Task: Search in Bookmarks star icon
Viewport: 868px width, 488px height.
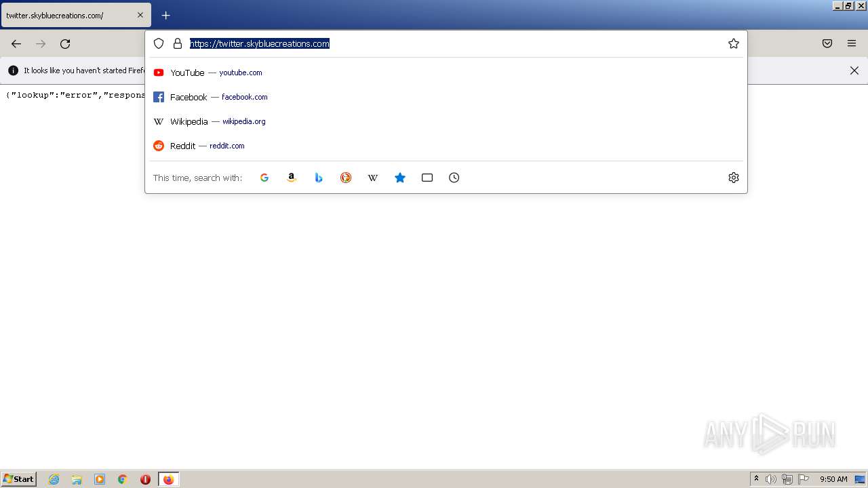Action: 400,178
